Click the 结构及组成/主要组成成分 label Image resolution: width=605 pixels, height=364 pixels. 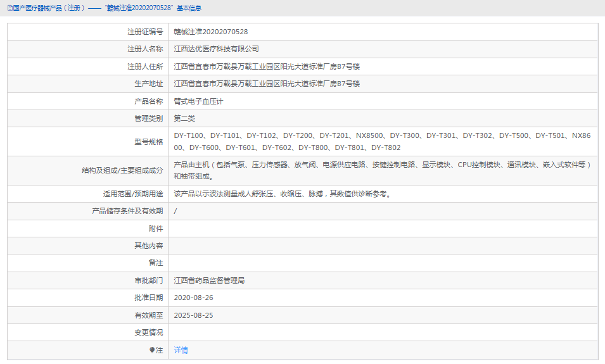coord(122,170)
